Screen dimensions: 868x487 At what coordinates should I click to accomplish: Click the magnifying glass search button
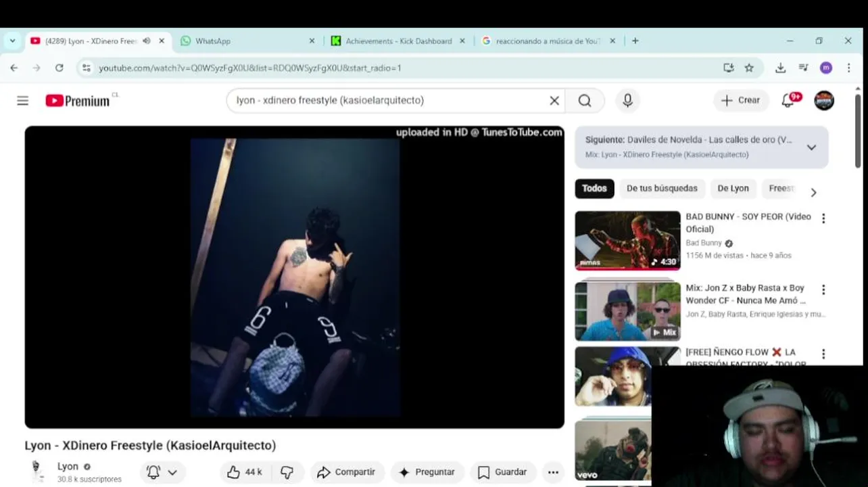pyautogui.click(x=585, y=101)
